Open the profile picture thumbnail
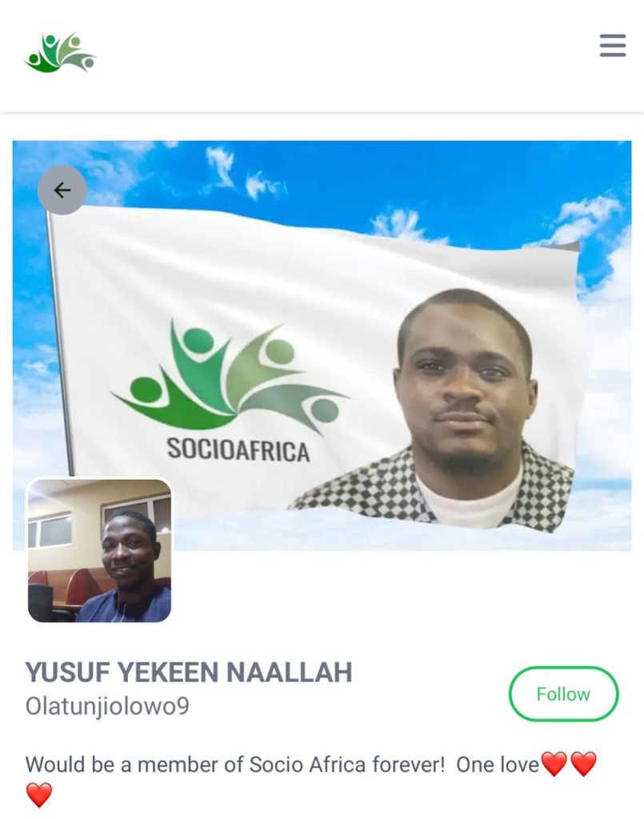This screenshot has width=644, height=819. [99, 550]
